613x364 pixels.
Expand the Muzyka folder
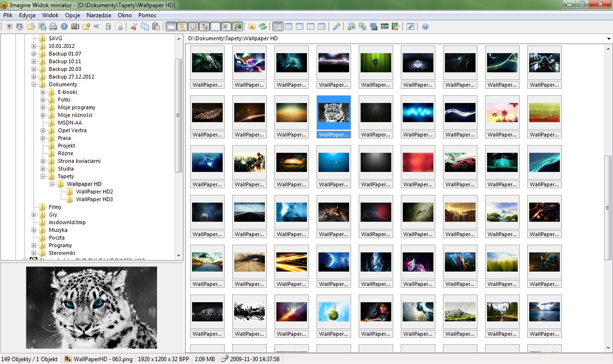click(34, 230)
